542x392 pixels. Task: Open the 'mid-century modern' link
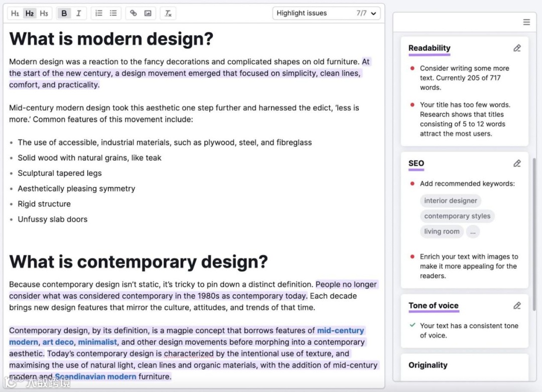tap(340, 330)
